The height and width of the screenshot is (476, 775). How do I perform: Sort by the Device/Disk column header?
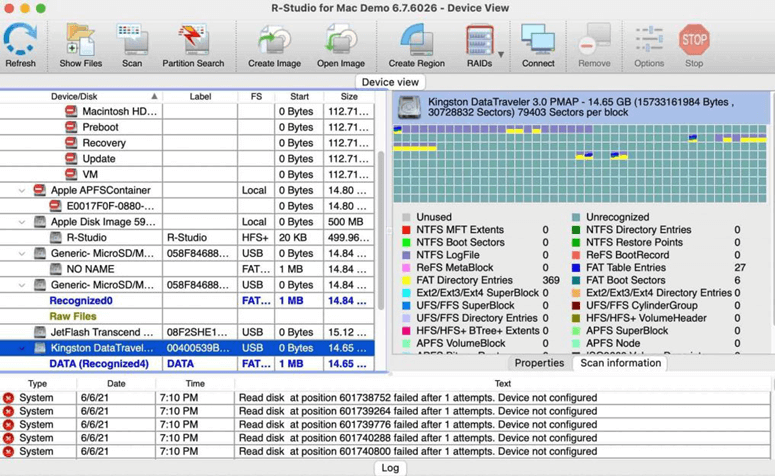pos(74,96)
